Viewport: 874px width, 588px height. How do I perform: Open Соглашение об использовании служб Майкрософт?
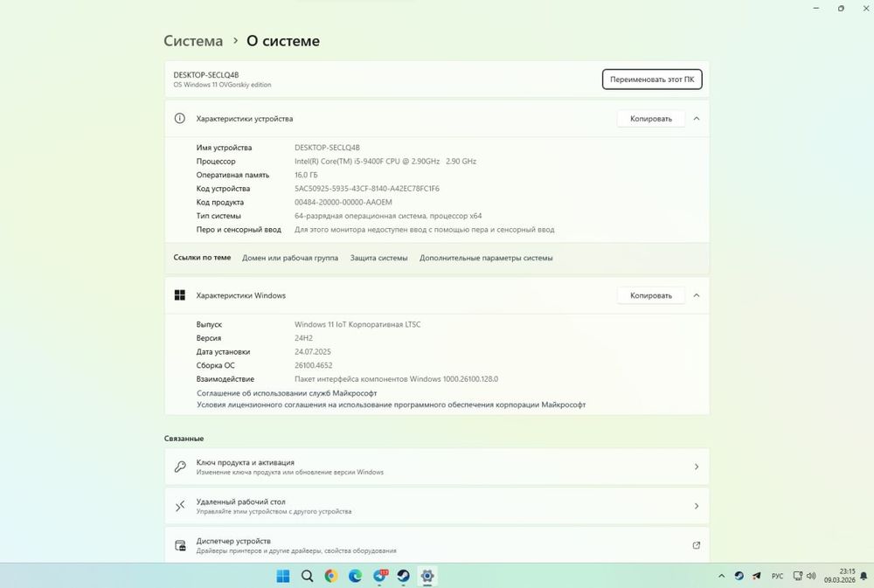[x=287, y=393]
